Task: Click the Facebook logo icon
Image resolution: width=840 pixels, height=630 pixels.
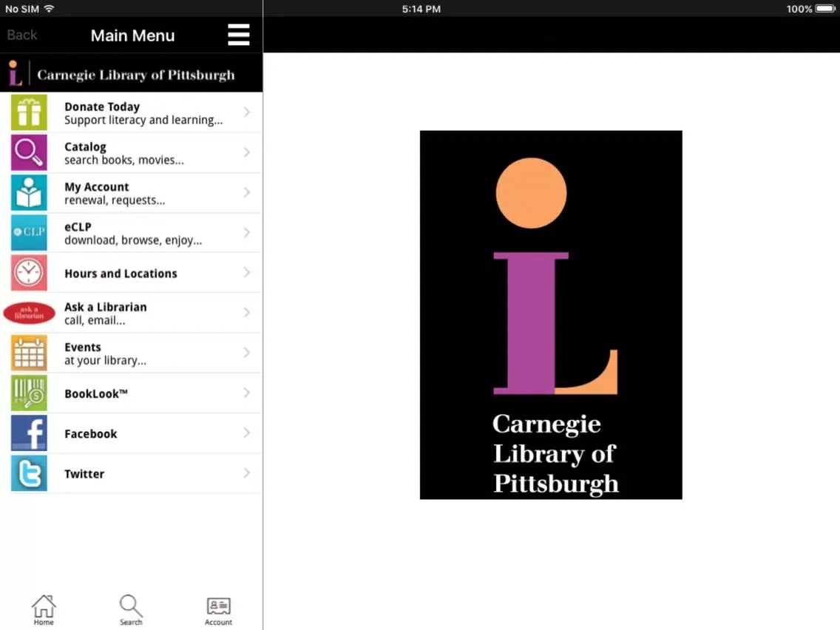Action: click(x=29, y=433)
